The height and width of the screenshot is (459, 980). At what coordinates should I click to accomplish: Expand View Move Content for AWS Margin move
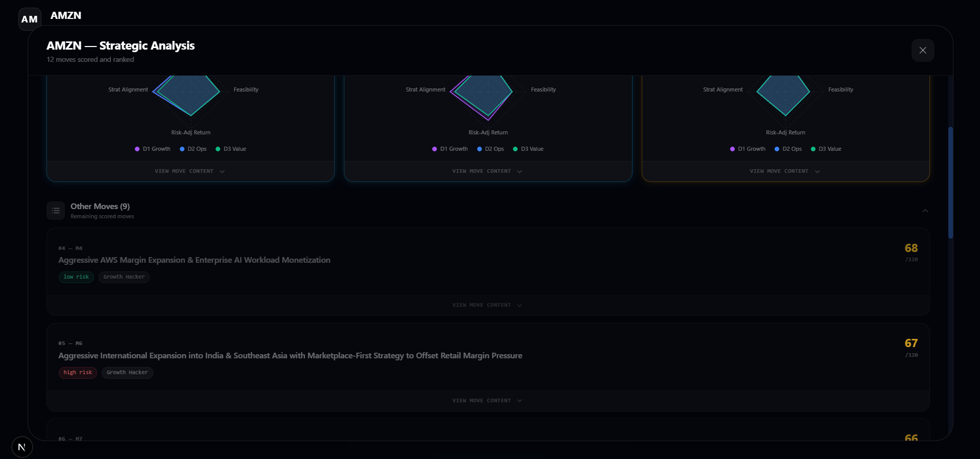click(487, 305)
